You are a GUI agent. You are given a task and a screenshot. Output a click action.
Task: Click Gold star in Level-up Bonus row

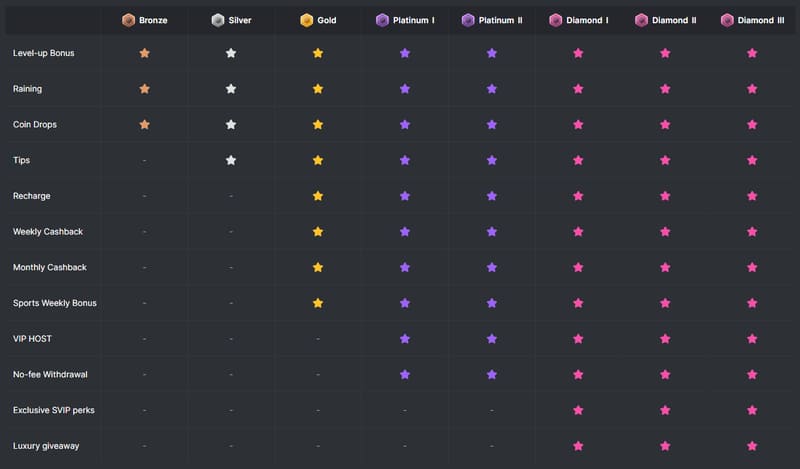click(x=318, y=53)
